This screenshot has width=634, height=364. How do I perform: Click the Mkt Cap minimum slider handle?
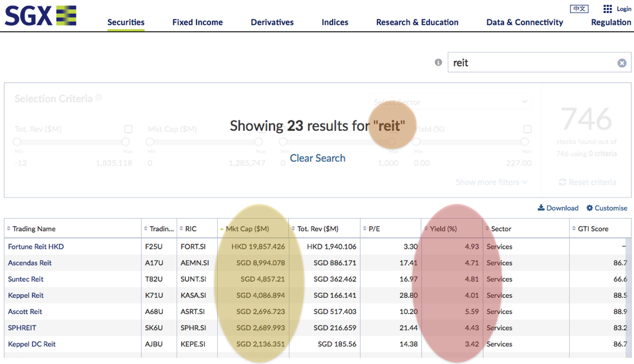(150, 142)
